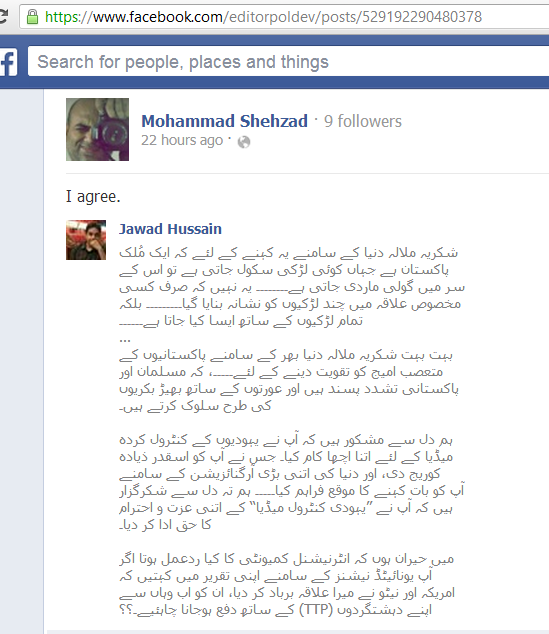The height and width of the screenshot is (634, 549).
Task: Click the facebook.com domain in the URL
Action: click(x=158, y=17)
